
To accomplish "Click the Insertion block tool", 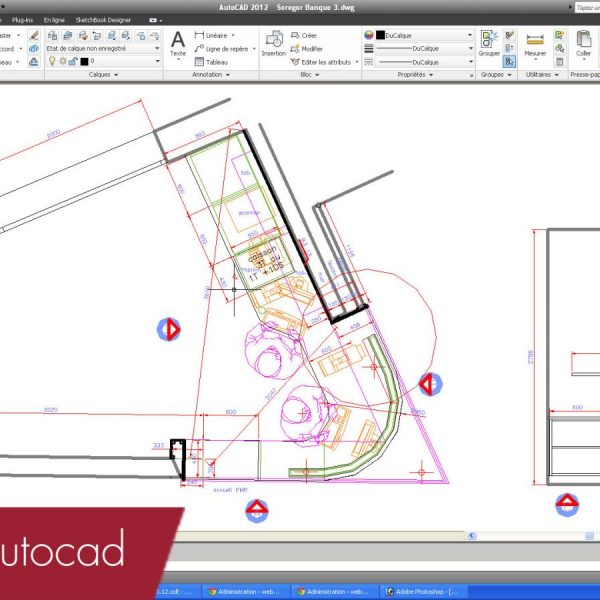I will pyautogui.click(x=273, y=44).
